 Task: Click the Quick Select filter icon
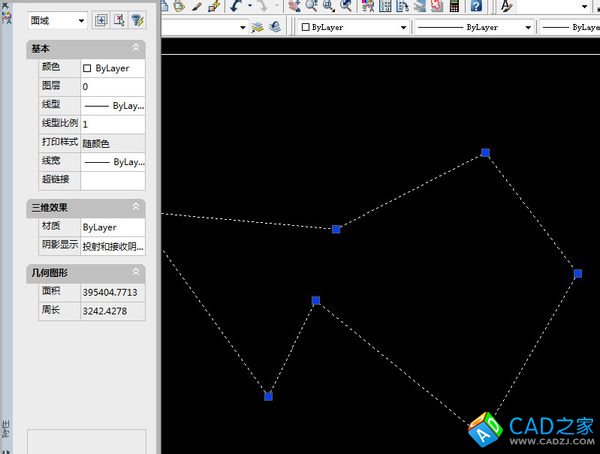(137, 20)
